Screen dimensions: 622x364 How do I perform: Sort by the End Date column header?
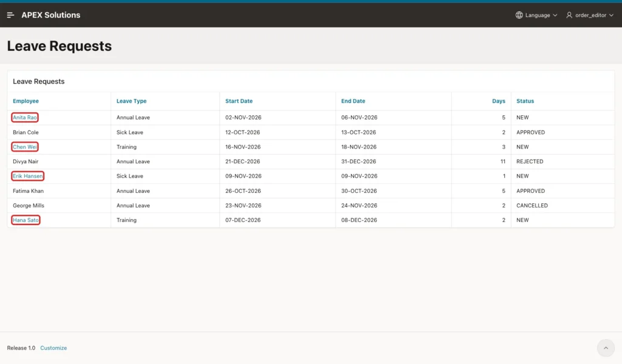click(353, 101)
